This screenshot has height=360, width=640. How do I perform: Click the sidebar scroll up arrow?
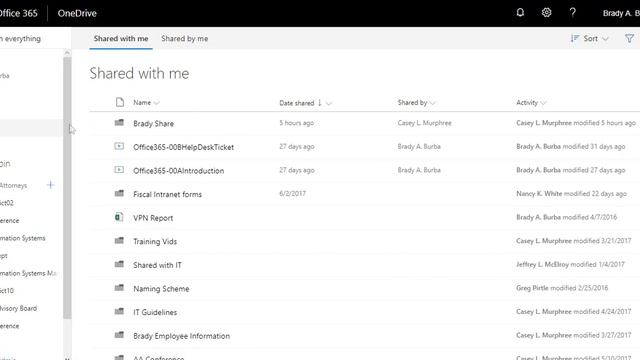pyautogui.click(x=67, y=53)
